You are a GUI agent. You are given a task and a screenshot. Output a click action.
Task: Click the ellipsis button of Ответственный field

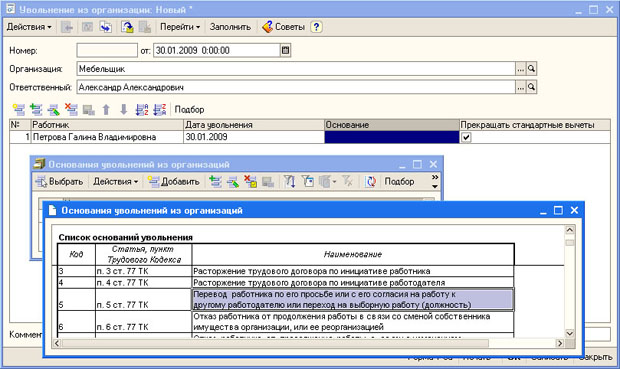(x=520, y=87)
